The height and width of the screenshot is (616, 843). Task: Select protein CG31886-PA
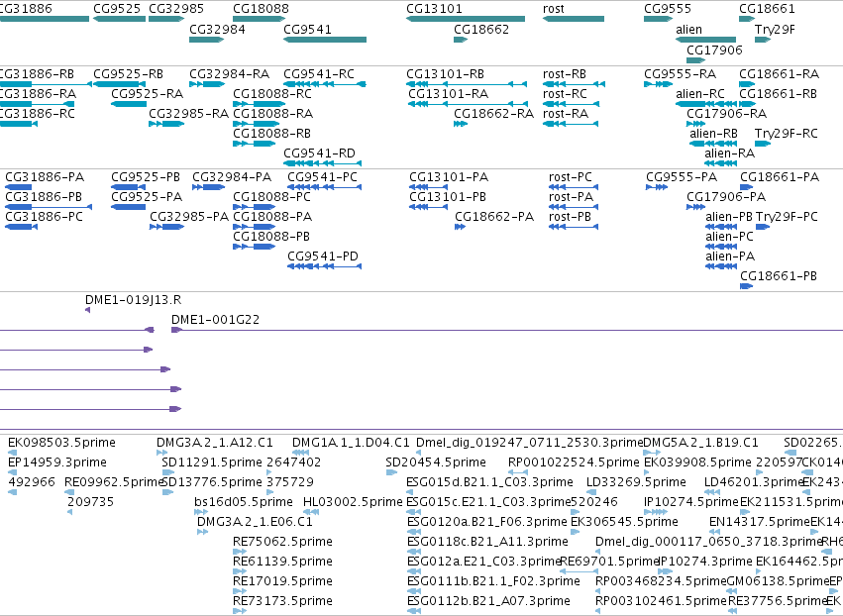pyautogui.click(x=18, y=187)
